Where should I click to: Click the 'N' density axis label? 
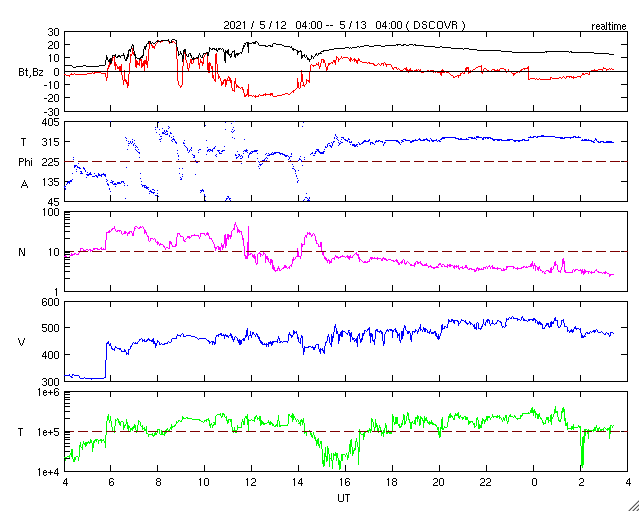(22, 252)
